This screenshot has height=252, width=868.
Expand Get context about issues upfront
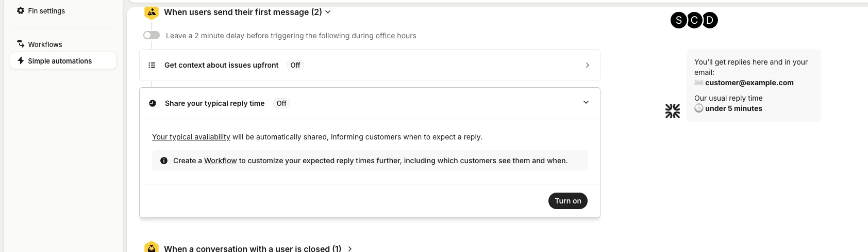tap(370, 65)
